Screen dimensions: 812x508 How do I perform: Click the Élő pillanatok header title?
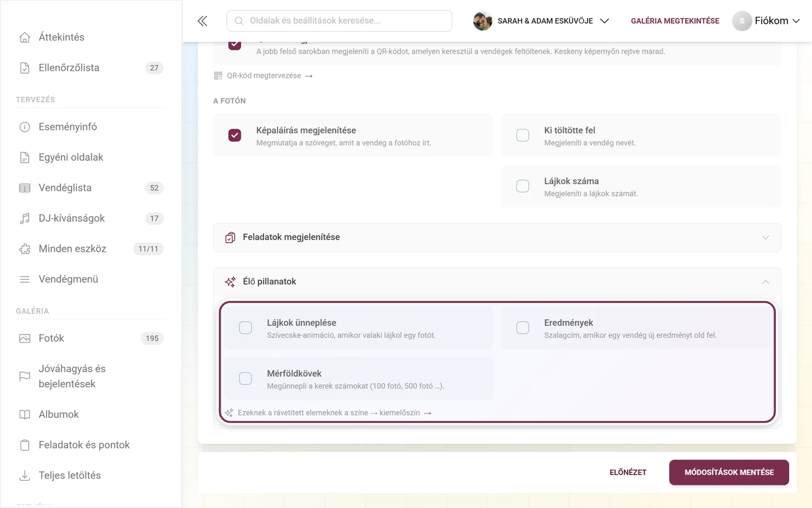[269, 282]
